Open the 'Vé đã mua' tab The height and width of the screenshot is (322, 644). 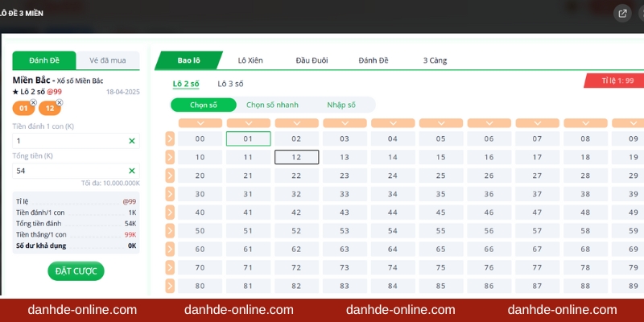[107, 60]
